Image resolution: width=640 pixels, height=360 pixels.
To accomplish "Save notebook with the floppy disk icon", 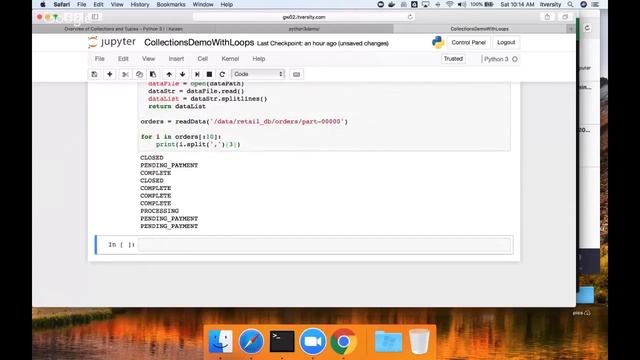I will click(94, 74).
